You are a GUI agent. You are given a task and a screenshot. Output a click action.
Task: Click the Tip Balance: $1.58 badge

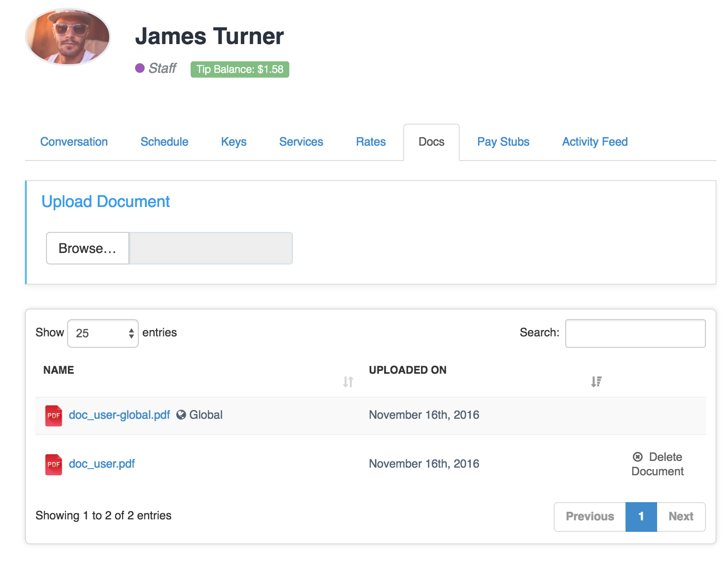(240, 69)
